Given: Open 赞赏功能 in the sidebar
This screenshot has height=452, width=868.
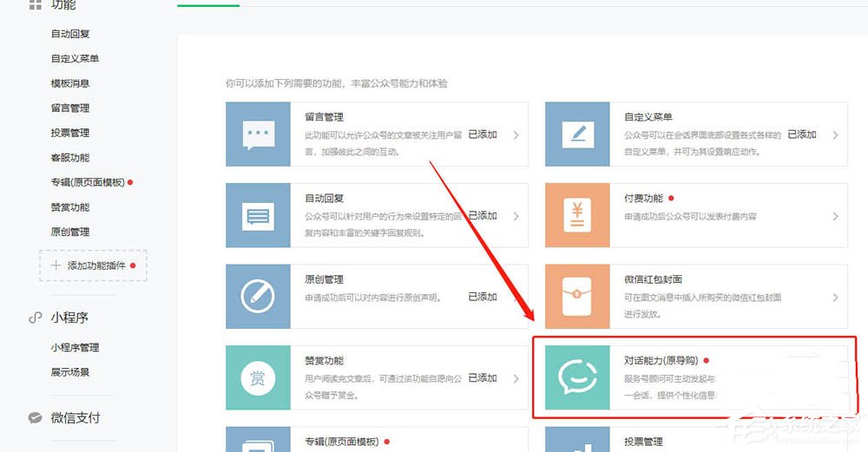Looking at the screenshot, I should tap(69, 206).
